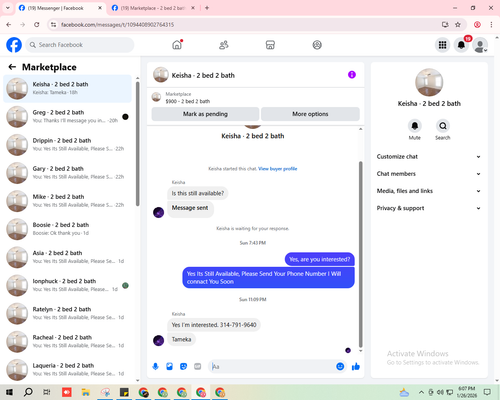Switch to the Messenger | Facebook tab
500x400 pixels.
(x=61, y=8)
